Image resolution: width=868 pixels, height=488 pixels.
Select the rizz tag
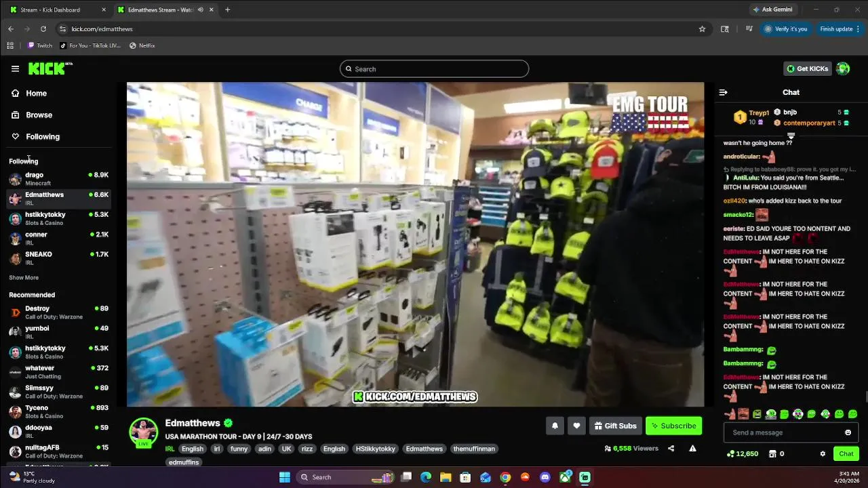pyautogui.click(x=307, y=449)
